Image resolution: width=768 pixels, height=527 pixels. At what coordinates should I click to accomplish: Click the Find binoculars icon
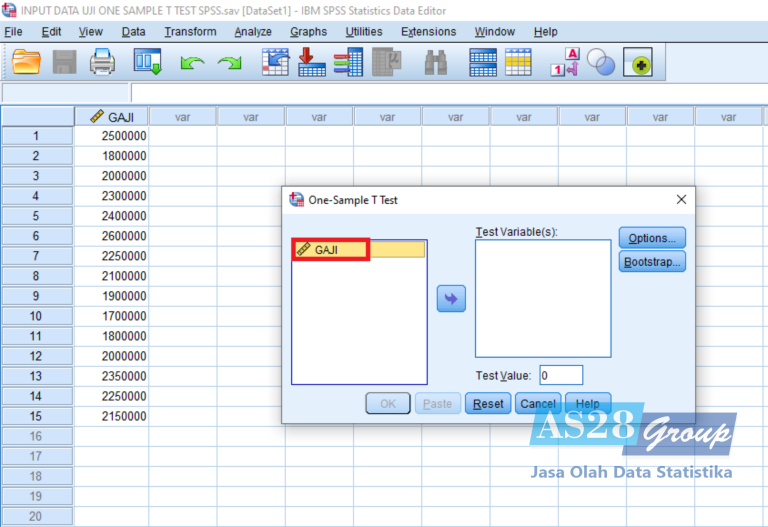435,64
